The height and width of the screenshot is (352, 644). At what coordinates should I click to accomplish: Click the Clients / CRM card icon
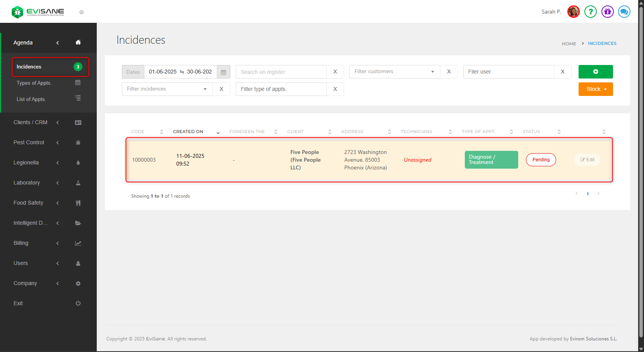[x=78, y=123]
